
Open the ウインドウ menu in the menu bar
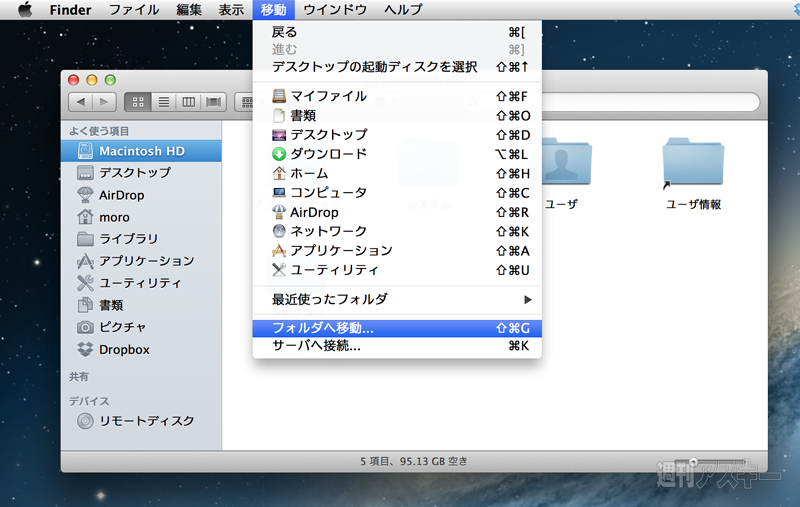337,10
